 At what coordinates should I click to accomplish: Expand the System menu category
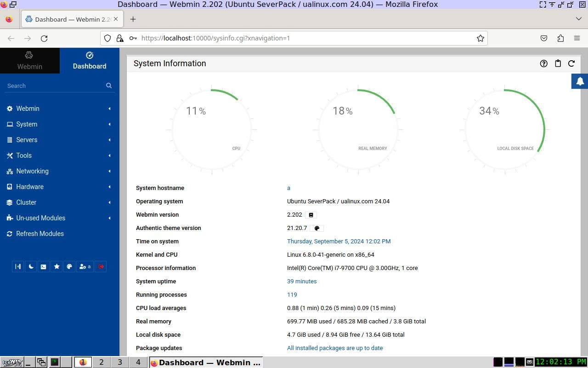tap(60, 124)
